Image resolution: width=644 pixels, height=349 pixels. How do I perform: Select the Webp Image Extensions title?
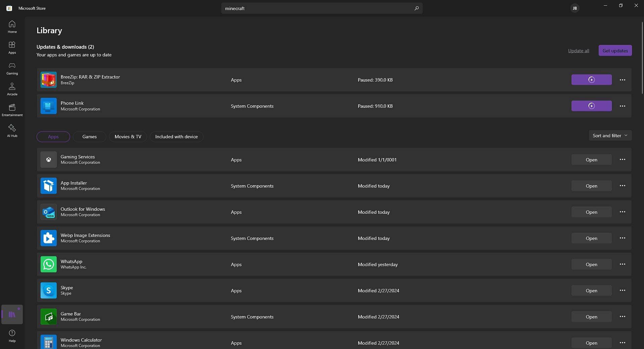pos(85,235)
